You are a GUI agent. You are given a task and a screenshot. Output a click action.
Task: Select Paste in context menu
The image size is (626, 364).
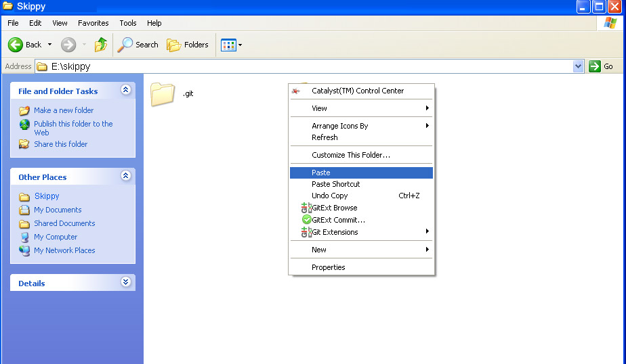tap(361, 173)
